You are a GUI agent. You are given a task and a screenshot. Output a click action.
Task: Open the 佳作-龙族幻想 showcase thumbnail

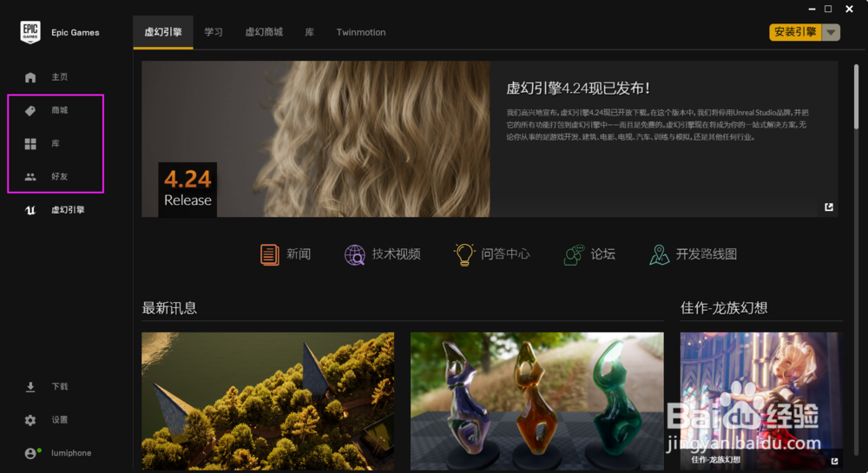(761, 401)
